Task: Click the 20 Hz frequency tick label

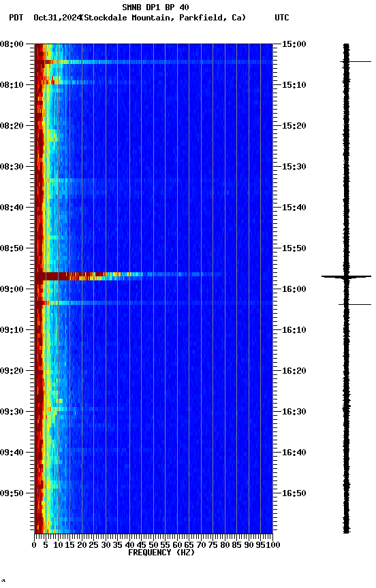Action: point(82,546)
